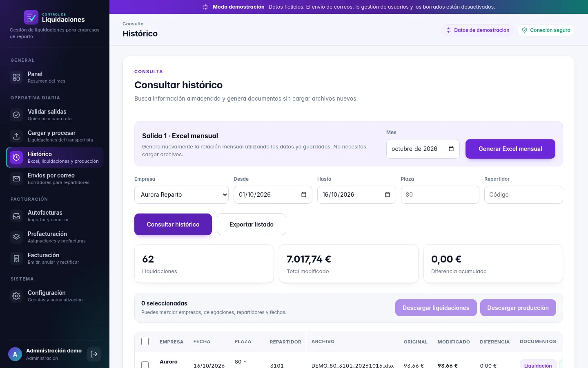The width and height of the screenshot is (588, 368).
Task: Click Descargar producción button
Action: click(x=518, y=308)
